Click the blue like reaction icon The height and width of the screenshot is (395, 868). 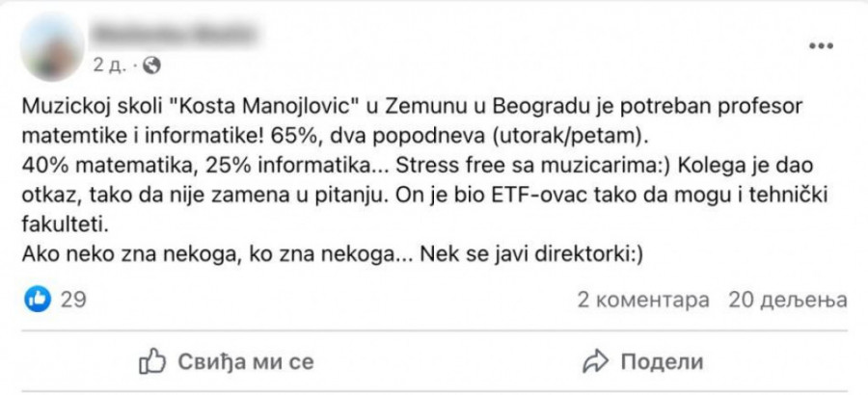pos(38,300)
